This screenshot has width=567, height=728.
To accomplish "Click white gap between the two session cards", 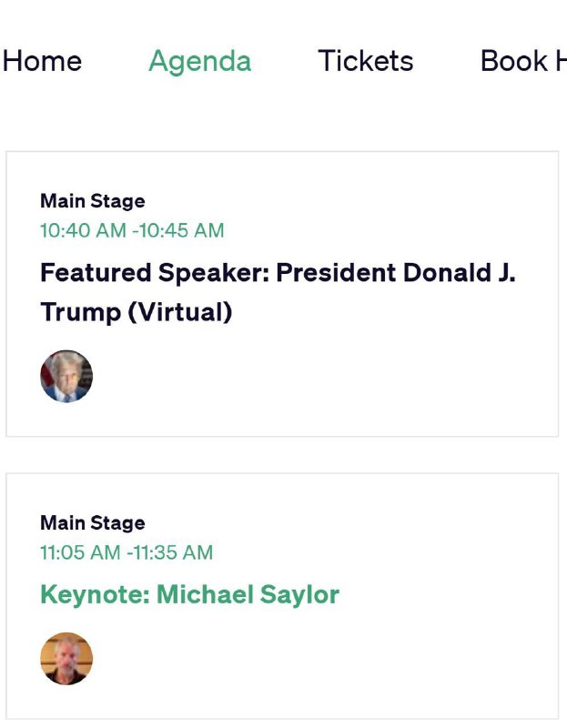I will point(282,455).
